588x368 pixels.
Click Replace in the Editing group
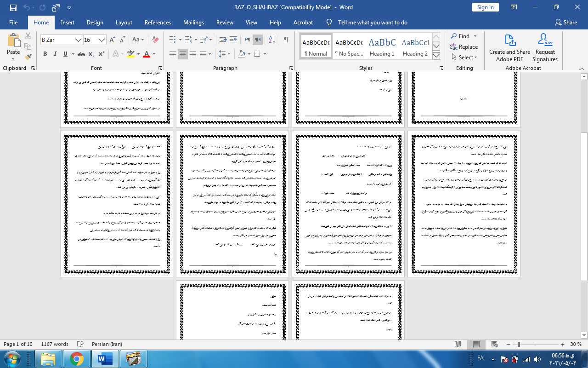(464, 47)
